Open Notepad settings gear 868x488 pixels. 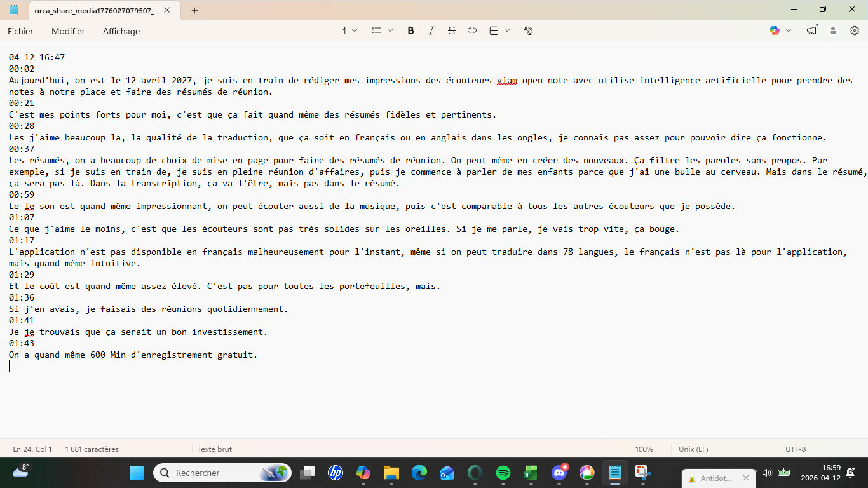pos(855,30)
